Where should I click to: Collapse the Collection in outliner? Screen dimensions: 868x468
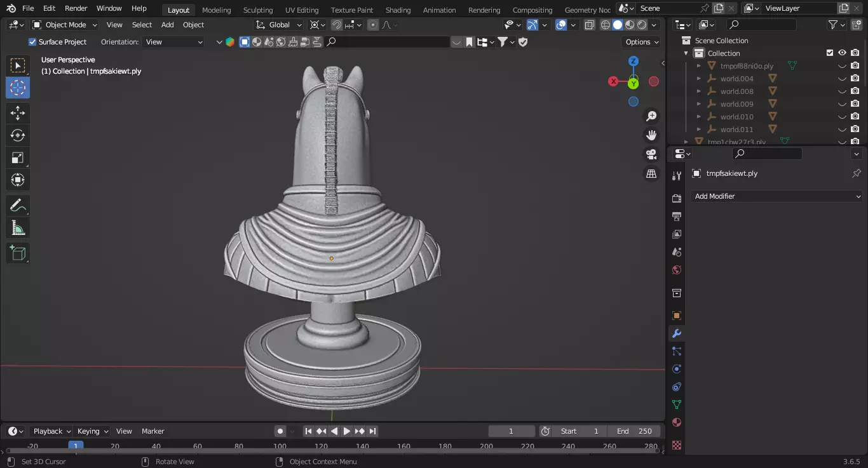point(686,53)
